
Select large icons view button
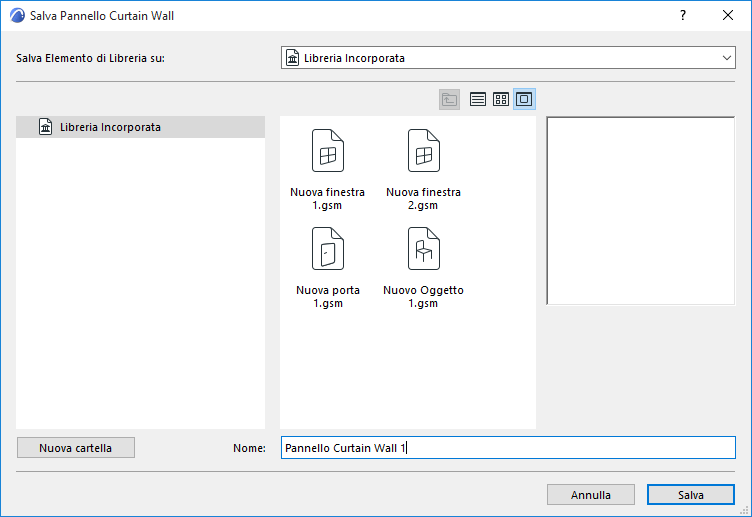click(x=524, y=99)
